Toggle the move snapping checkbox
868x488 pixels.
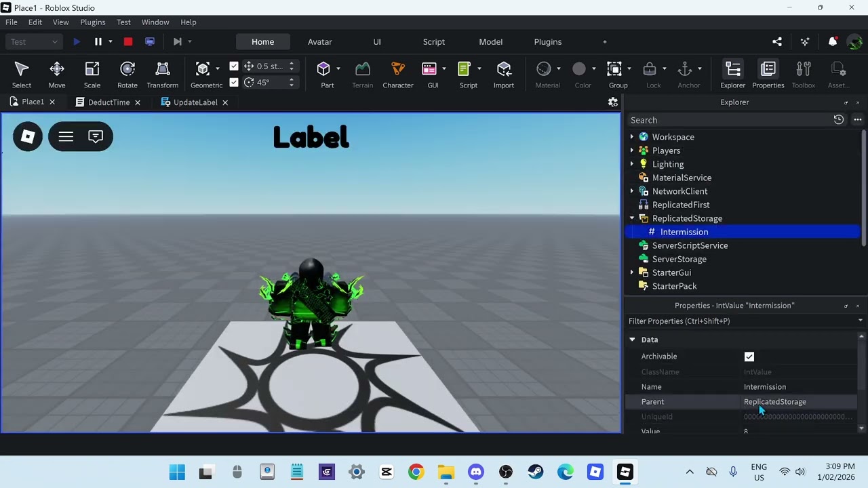click(x=234, y=66)
